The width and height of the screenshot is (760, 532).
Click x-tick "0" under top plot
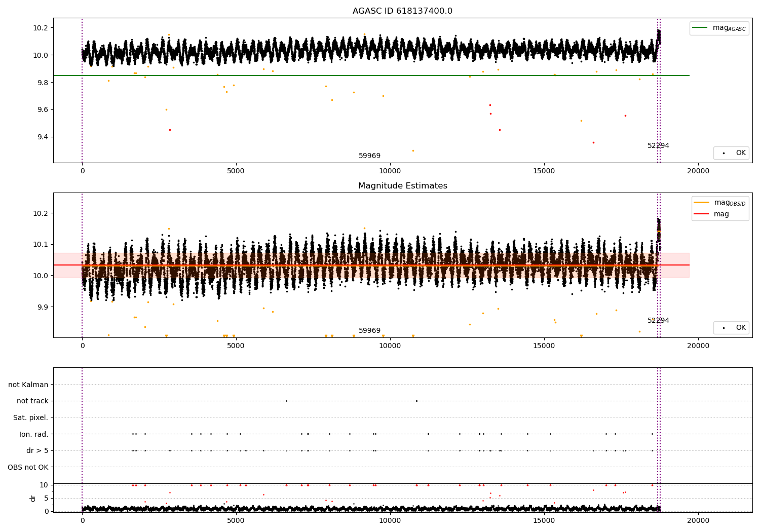click(82, 171)
